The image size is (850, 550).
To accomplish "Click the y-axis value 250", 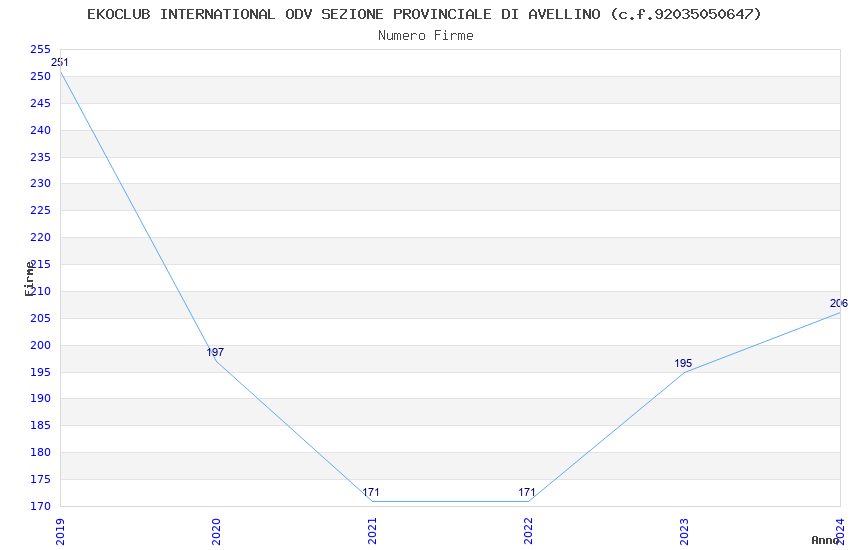I will point(40,76).
